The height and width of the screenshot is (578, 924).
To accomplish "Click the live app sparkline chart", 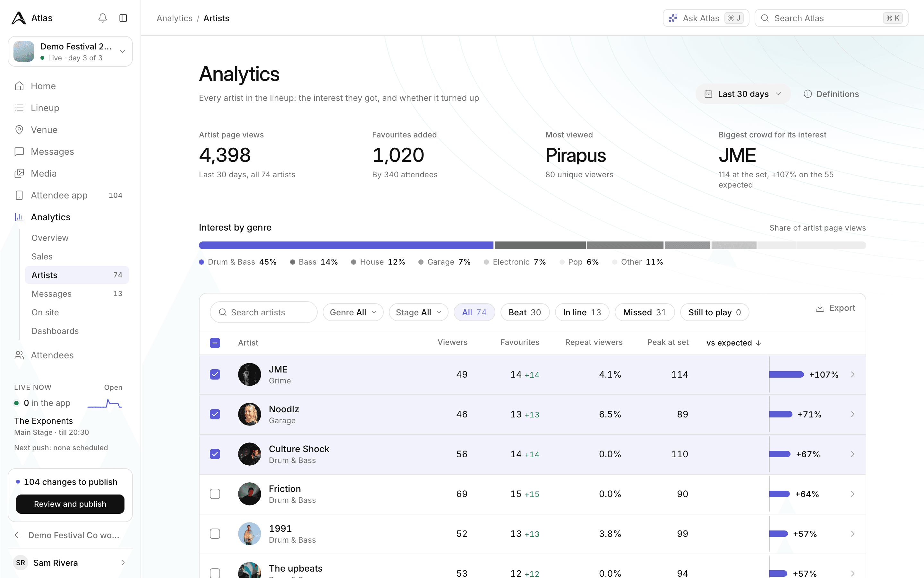I will pyautogui.click(x=104, y=403).
